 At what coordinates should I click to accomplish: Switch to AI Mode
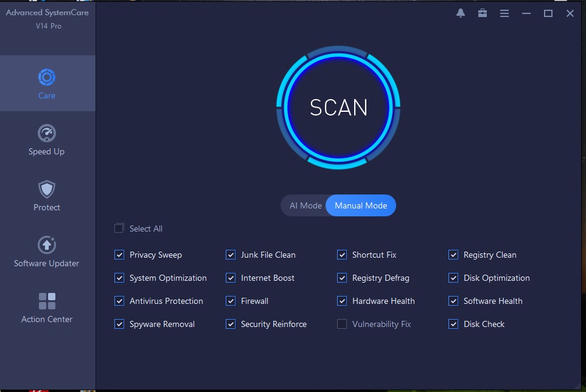pyautogui.click(x=305, y=205)
